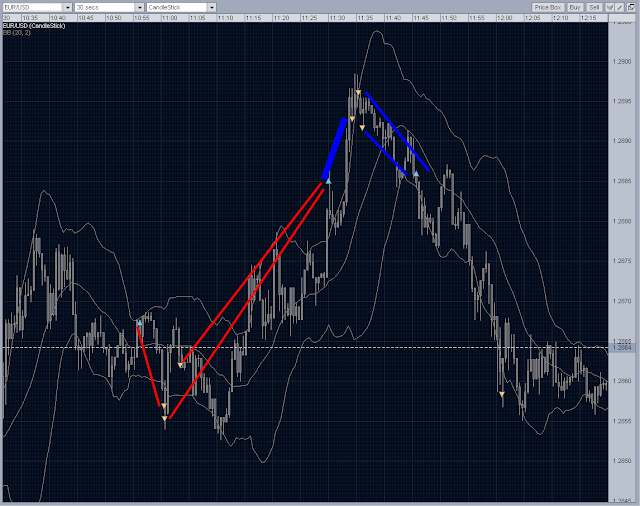Click the blue buy marker near 10:55
The height and width of the screenshot is (506, 640).
point(140,323)
